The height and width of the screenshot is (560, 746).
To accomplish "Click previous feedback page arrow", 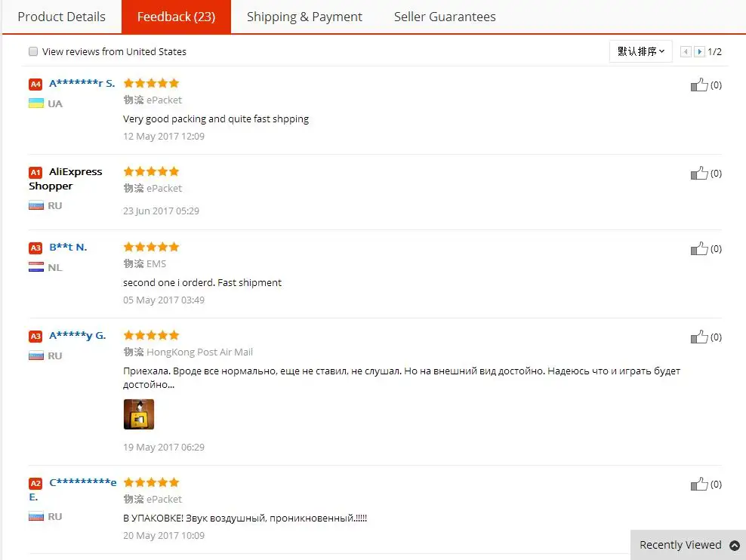I will [686, 51].
